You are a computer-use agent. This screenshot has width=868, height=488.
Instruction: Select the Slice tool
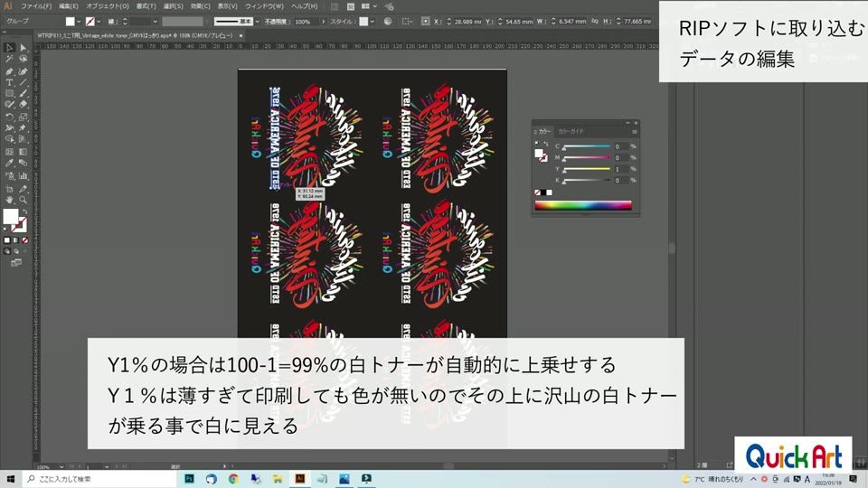click(x=24, y=189)
